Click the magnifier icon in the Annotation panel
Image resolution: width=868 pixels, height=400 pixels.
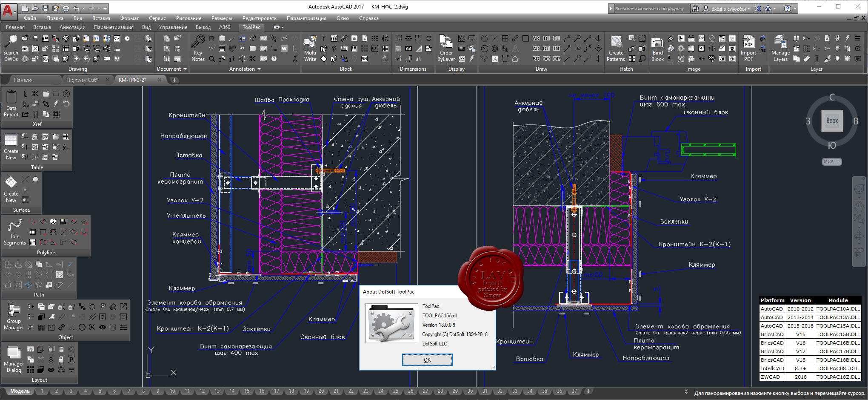212,59
